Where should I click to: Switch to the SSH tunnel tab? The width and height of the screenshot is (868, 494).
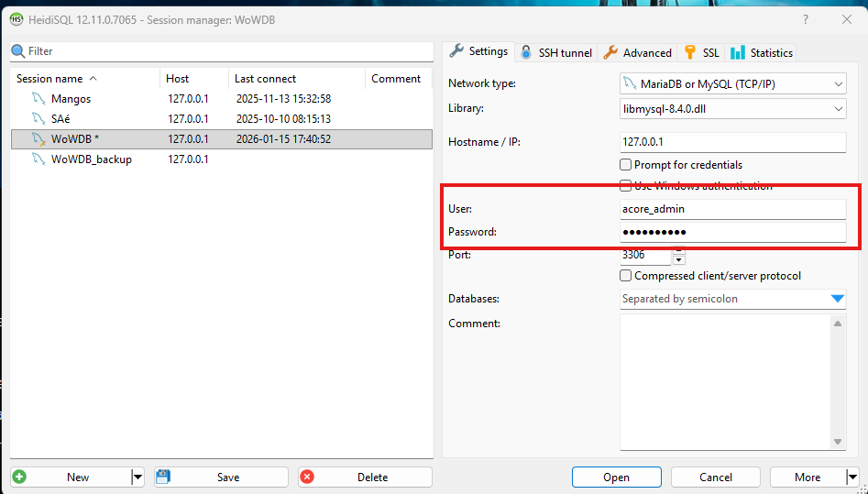pos(556,52)
